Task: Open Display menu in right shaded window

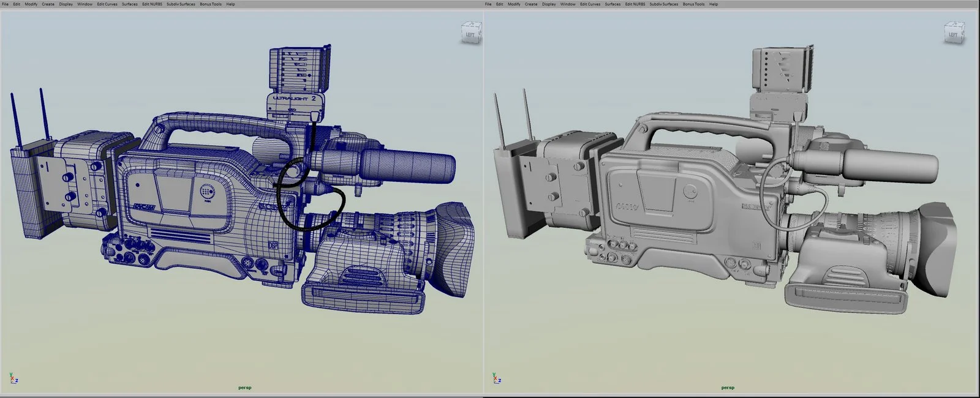Action: click(549, 4)
